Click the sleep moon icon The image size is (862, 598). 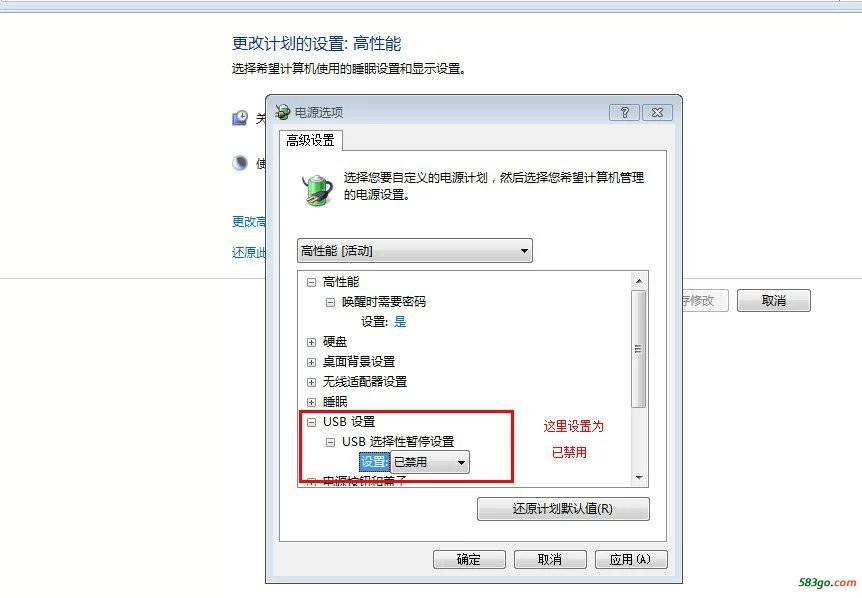pos(240,163)
